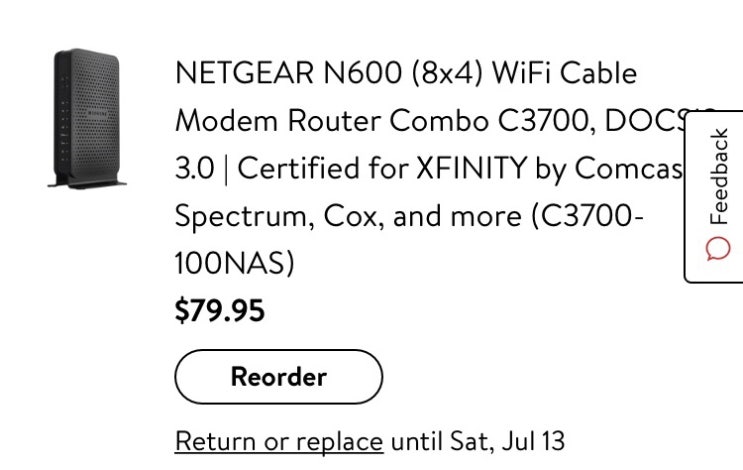The width and height of the screenshot is (743, 470).
Task: Click the word 'Feedback' on the side tab
Action: click(718, 177)
